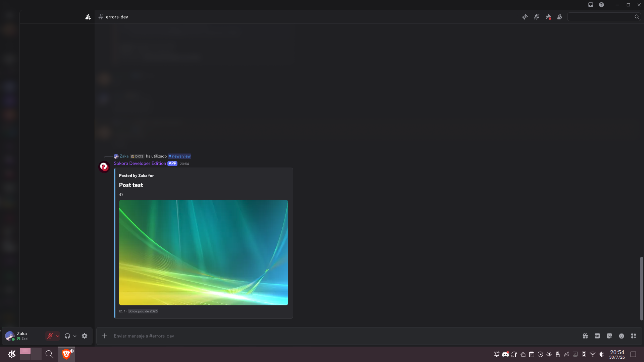Image resolution: width=644 pixels, height=362 pixels.
Task: Open the weather tray icon
Action: [523, 354]
